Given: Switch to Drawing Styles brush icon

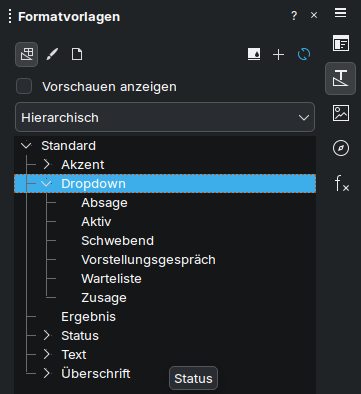Looking at the screenshot, I should point(52,54).
